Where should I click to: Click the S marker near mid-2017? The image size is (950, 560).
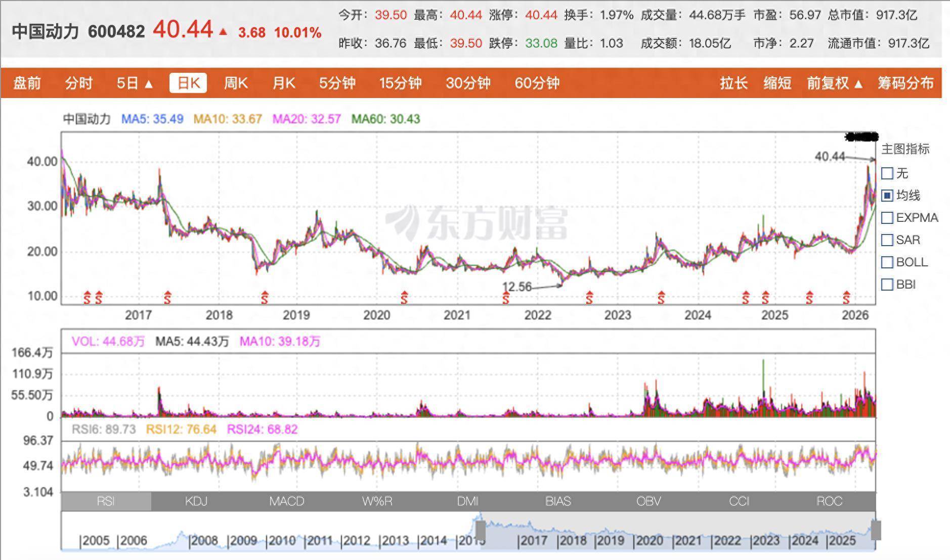pyautogui.click(x=167, y=298)
